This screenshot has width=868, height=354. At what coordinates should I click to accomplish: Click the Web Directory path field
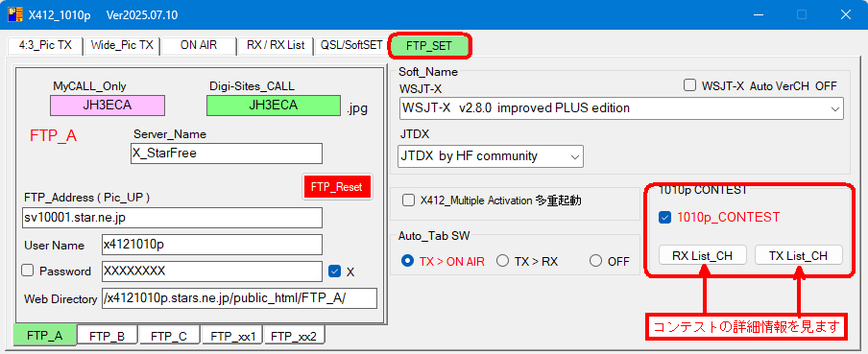coord(239,298)
